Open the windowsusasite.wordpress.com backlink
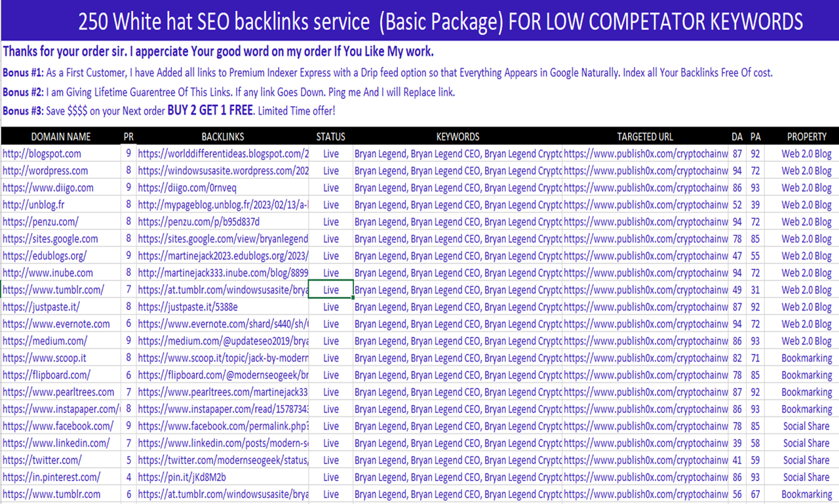This screenshot has width=839, height=504. (x=224, y=170)
